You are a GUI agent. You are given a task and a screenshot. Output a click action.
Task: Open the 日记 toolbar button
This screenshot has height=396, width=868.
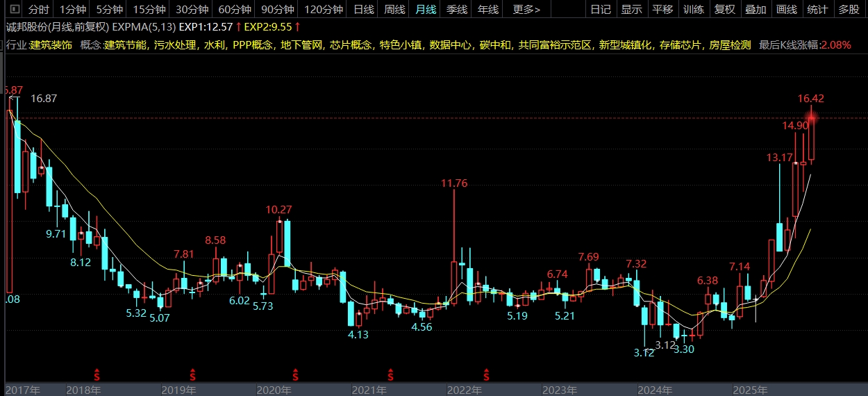[x=600, y=9]
